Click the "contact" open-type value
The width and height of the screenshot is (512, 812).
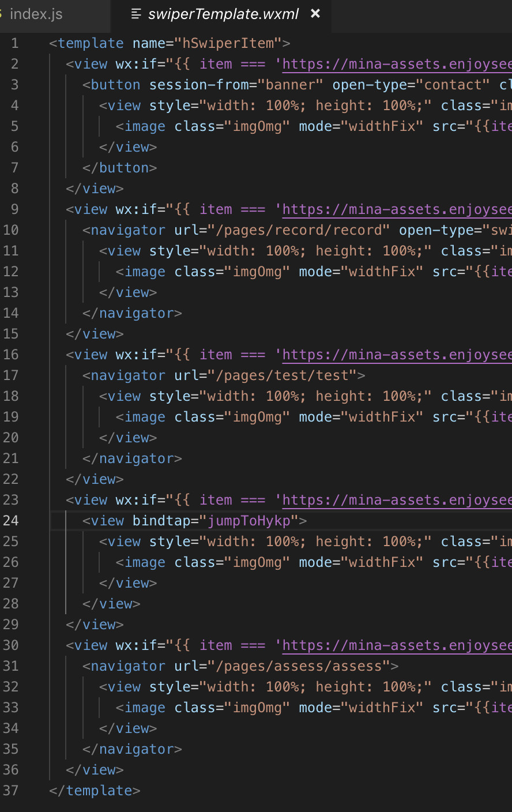(x=453, y=85)
